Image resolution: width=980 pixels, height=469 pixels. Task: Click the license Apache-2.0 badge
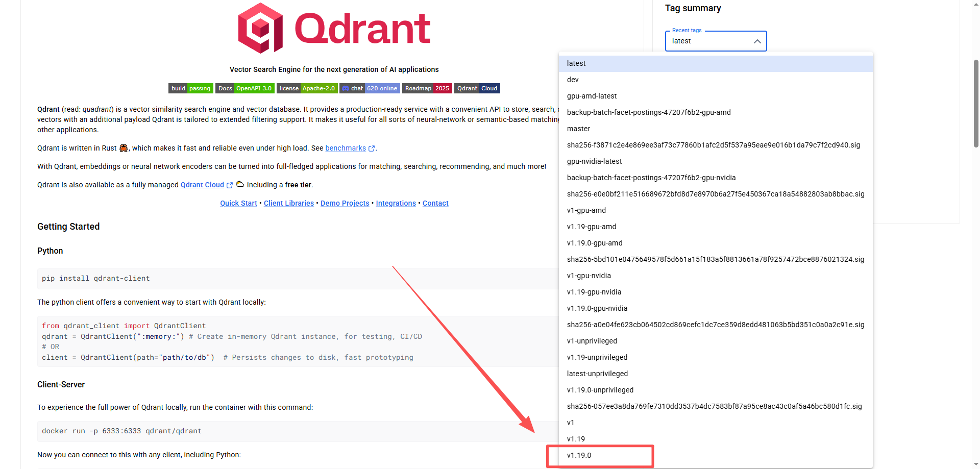pos(307,88)
